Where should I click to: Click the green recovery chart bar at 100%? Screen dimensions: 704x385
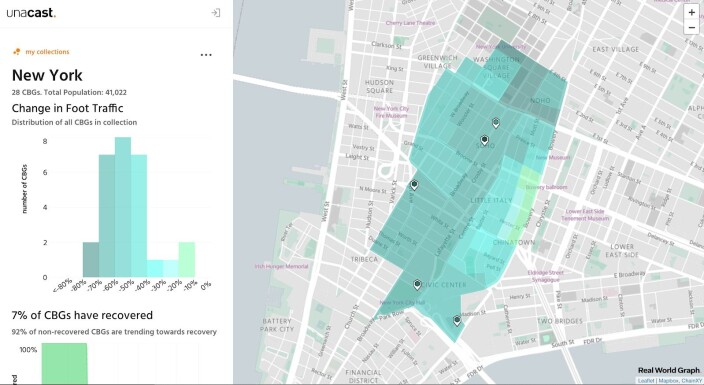pos(64,363)
